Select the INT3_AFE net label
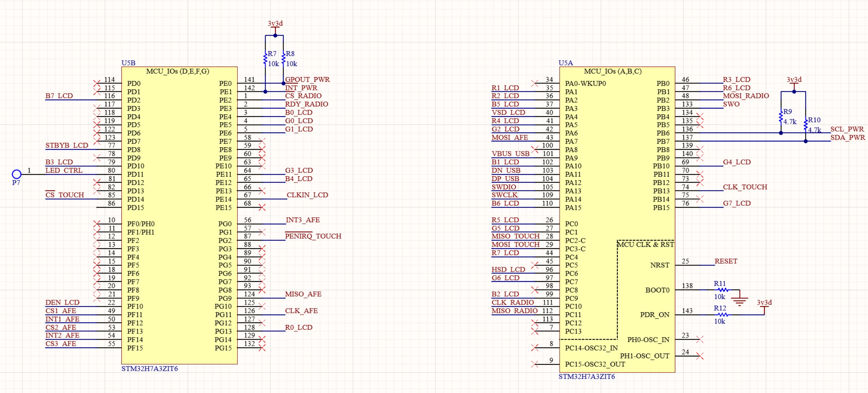Viewport: 868px width, 393px height. tap(303, 220)
